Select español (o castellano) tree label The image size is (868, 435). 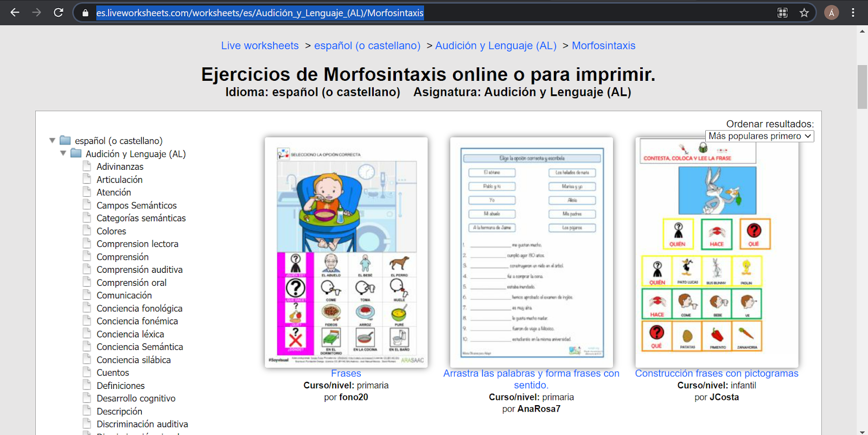coord(119,141)
